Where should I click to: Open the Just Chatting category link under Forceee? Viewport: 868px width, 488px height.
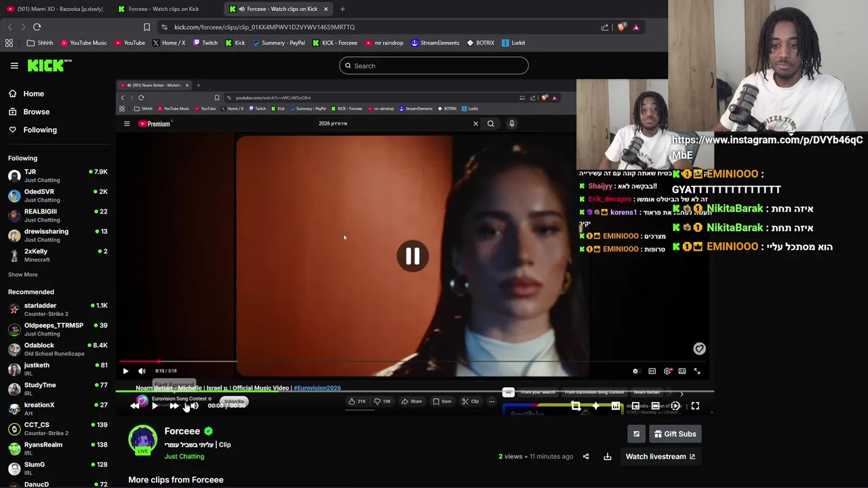(x=184, y=457)
